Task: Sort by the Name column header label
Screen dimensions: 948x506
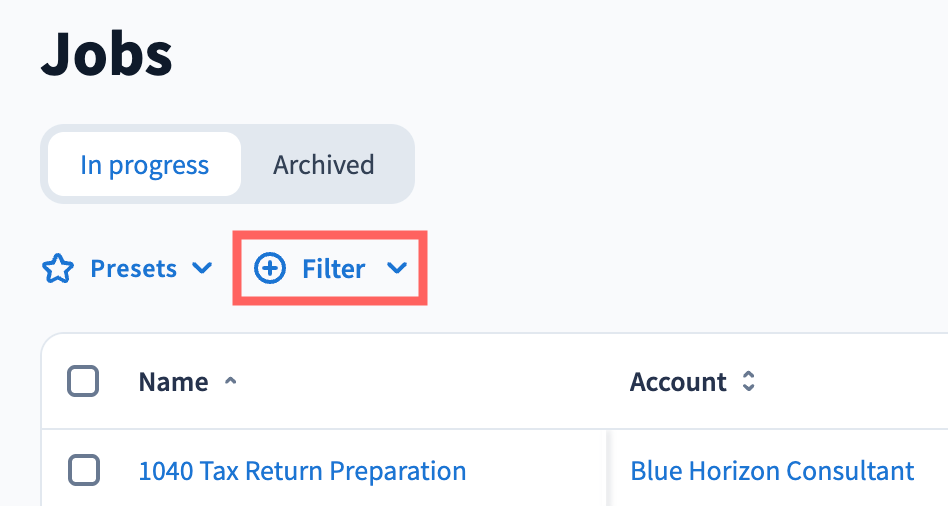Action: click(x=173, y=381)
